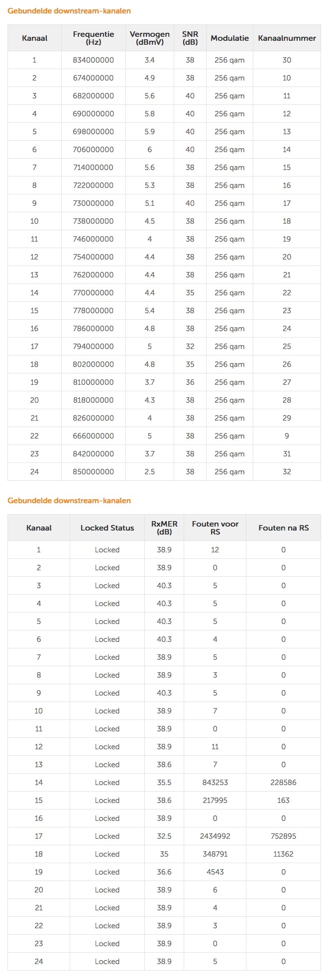This screenshot has height=980, width=332.
Task: Click the error value 843253
Action: tap(215, 783)
